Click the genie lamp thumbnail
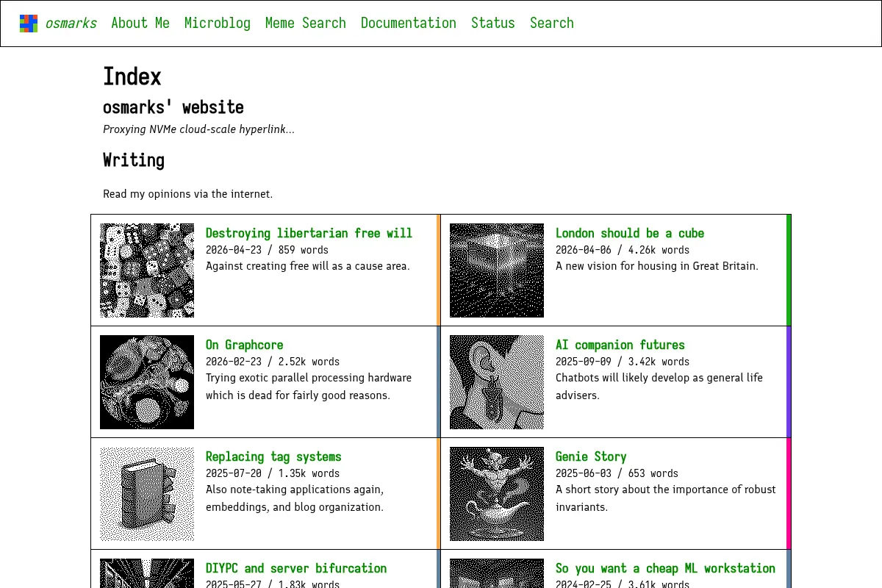The image size is (882, 588). click(497, 494)
